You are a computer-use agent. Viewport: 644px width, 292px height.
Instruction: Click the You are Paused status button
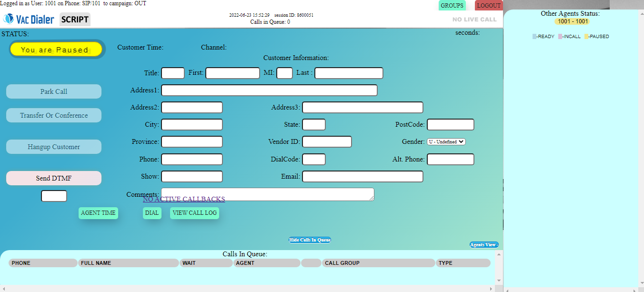55,49
